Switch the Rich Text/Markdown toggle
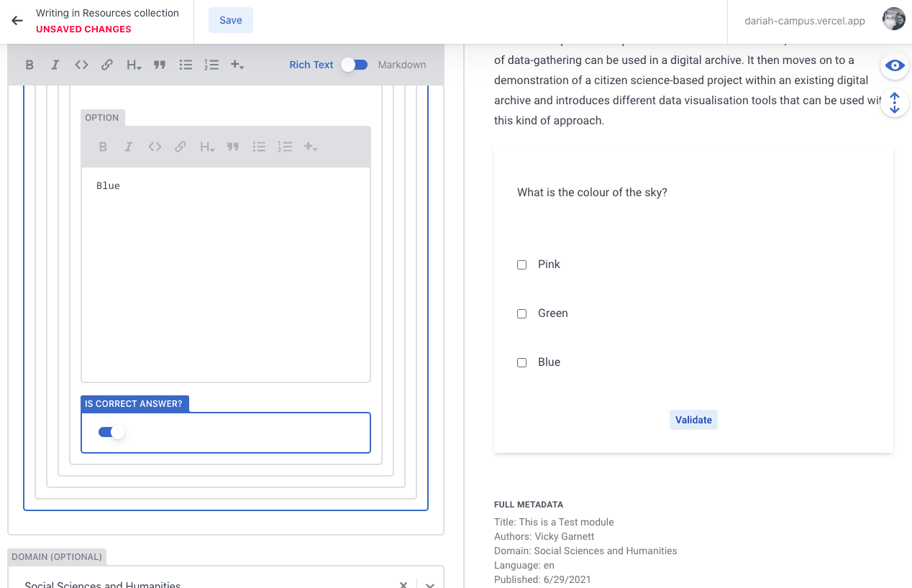Image resolution: width=912 pixels, height=588 pixels. 355,65
